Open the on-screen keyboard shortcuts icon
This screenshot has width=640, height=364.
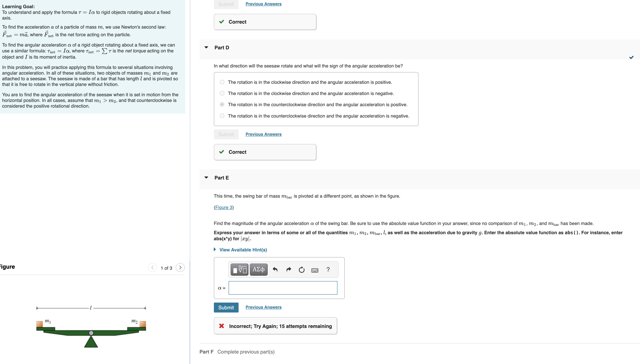(x=315, y=270)
